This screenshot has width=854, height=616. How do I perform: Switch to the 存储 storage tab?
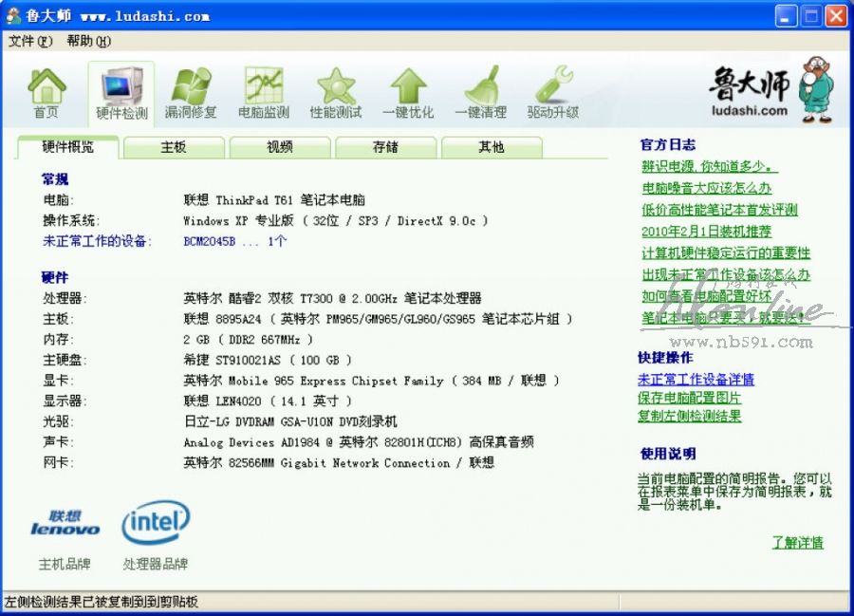pyautogui.click(x=385, y=147)
